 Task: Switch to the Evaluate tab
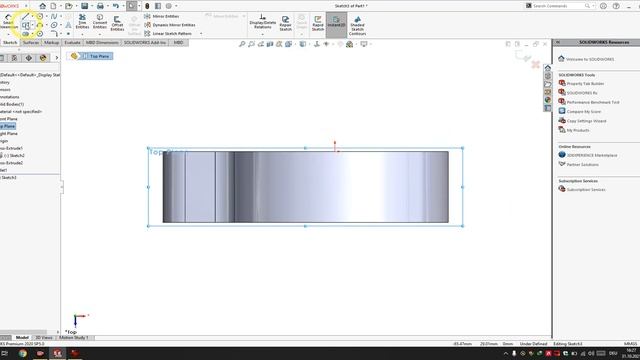click(x=72, y=42)
